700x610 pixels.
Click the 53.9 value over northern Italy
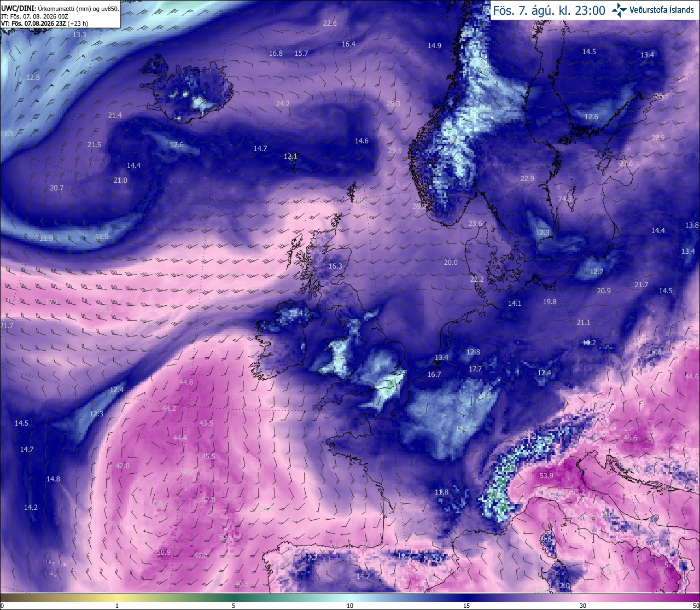pos(546,476)
